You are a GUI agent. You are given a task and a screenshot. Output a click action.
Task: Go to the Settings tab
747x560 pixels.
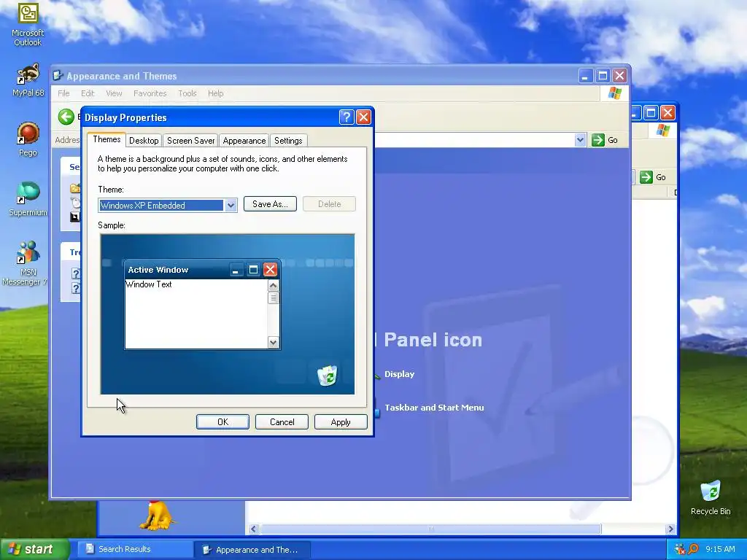[x=288, y=141]
